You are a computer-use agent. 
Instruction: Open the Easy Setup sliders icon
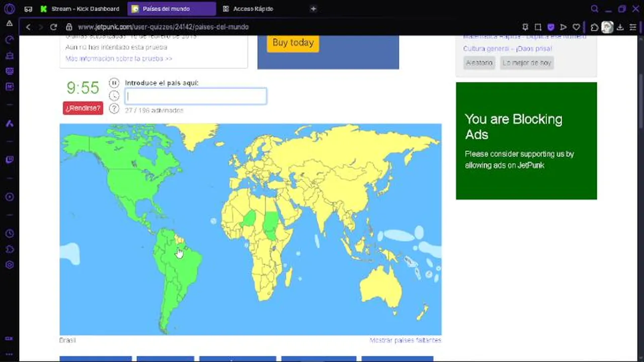click(633, 27)
